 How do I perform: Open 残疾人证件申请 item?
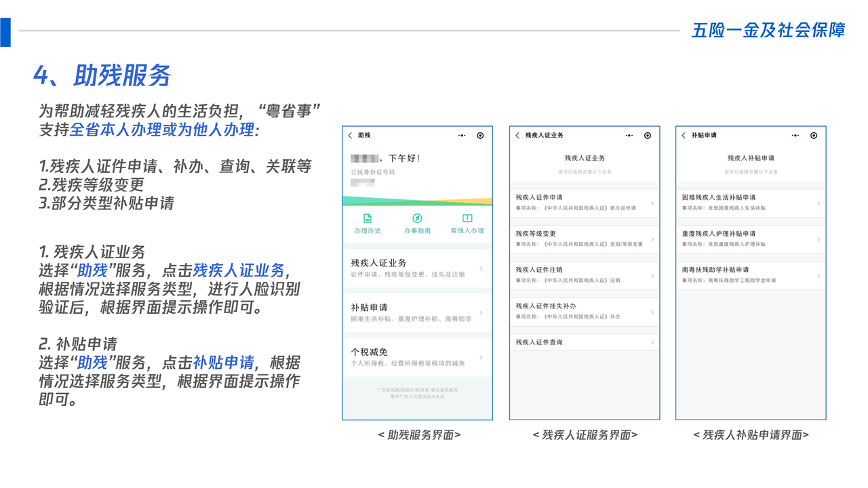(585, 203)
